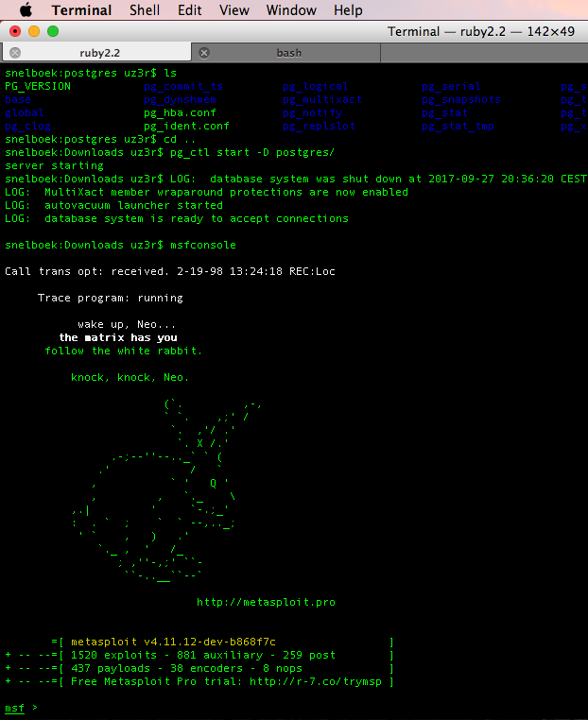Screen dimensions: 588x720
Task: Click the pg_stat_tmp directory name
Action: click(458, 127)
